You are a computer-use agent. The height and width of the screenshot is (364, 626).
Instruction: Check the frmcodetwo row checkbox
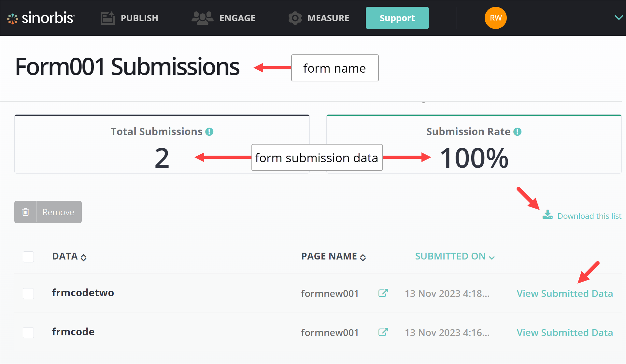click(x=28, y=293)
